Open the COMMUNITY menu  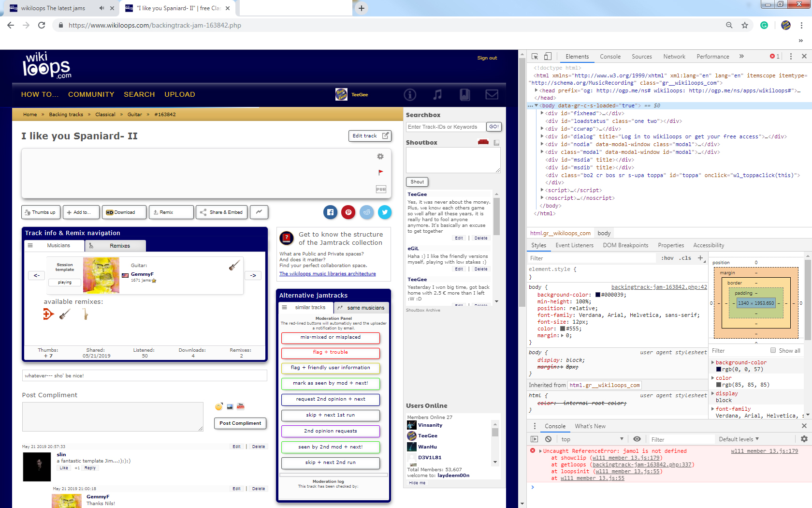click(x=91, y=94)
